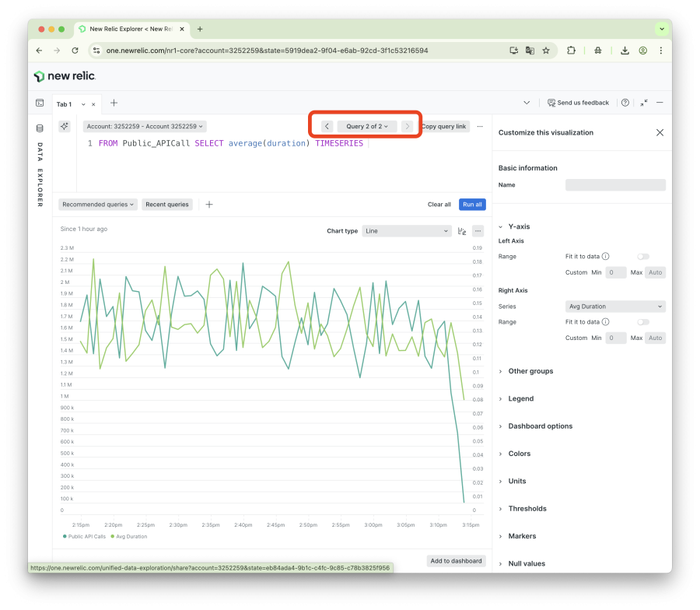Open the Series Avg Duration dropdown
This screenshot has height=610, width=700.
(x=615, y=307)
